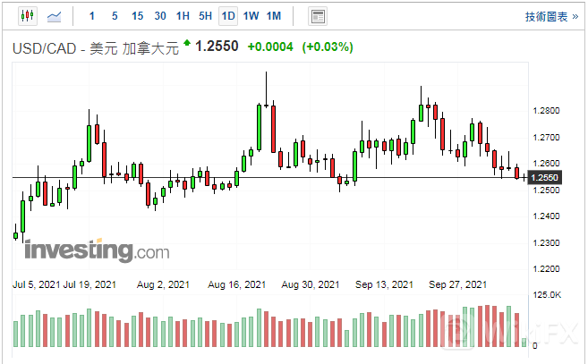The width and height of the screenshot is (588, 364).
Task: Click the 1.2400 price axis label
Action: click(x=546, y=216)
